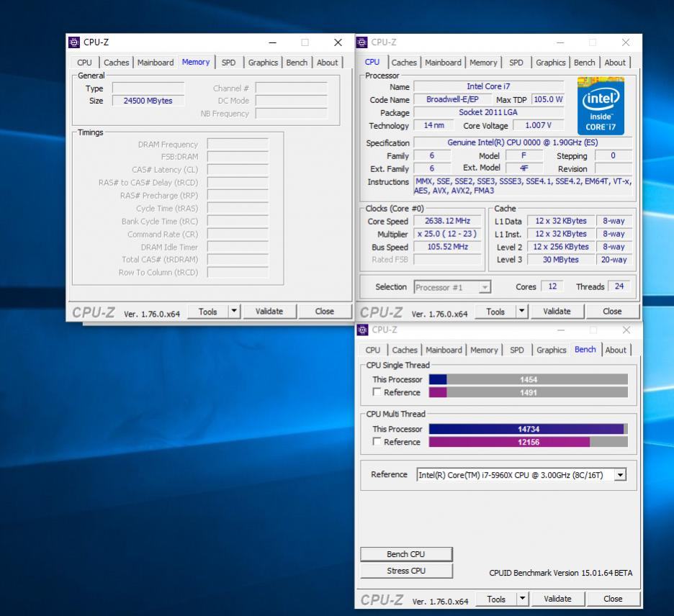Image resolution: width=674 pixels, height=616 pixels.
Task: Open Caches tab in Memory window
Action: 116,63
